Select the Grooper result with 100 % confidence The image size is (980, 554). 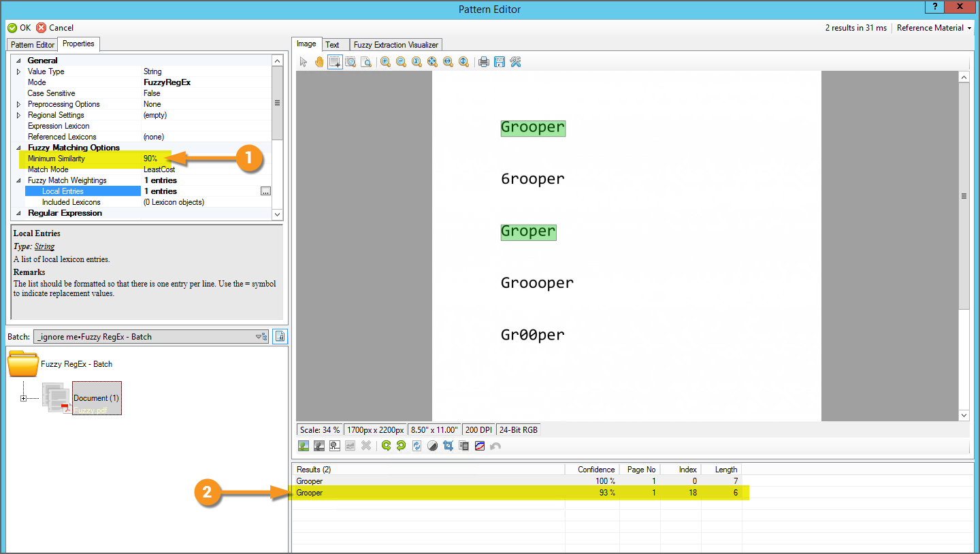coord(517,481)
